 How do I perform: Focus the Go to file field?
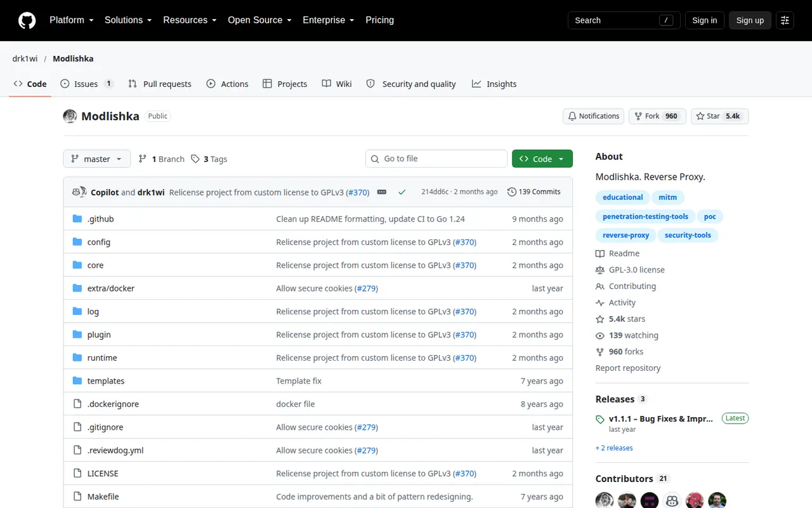coord(436,159)
